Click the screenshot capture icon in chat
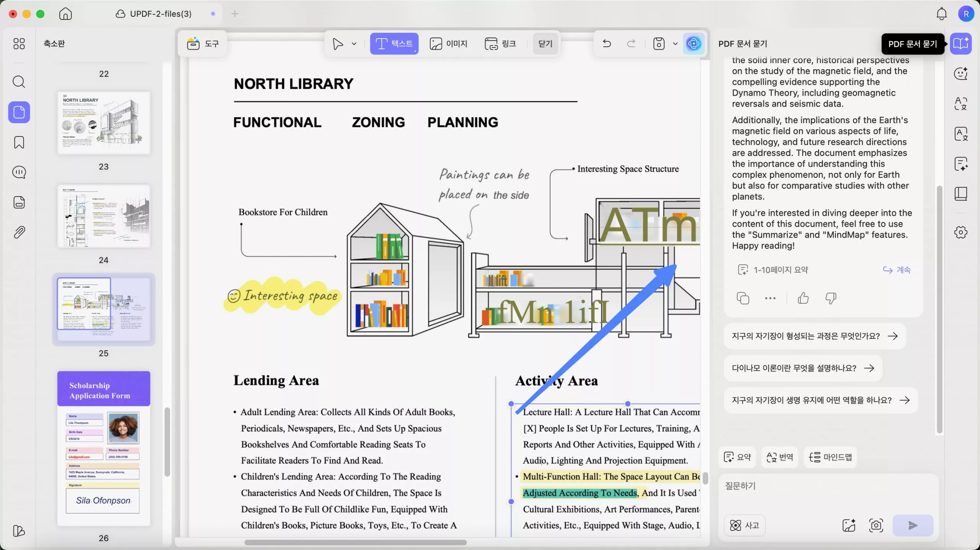 [x=876, y=525]
